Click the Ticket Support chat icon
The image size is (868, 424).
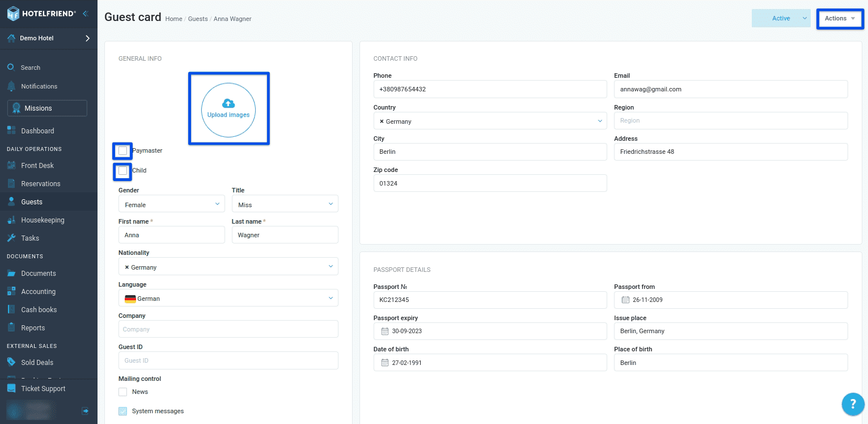pyautogui.click(x=11, y=388)
